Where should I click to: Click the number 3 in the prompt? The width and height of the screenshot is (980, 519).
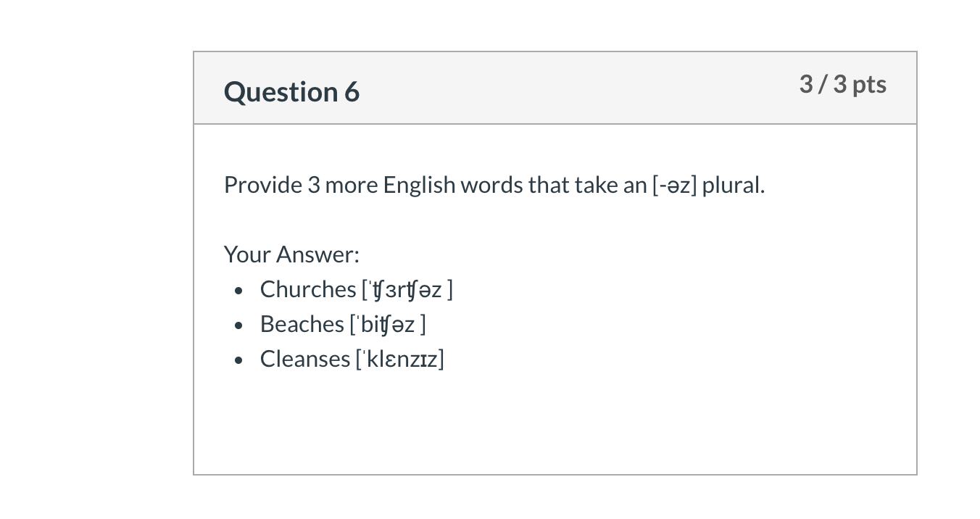(314, 185)
